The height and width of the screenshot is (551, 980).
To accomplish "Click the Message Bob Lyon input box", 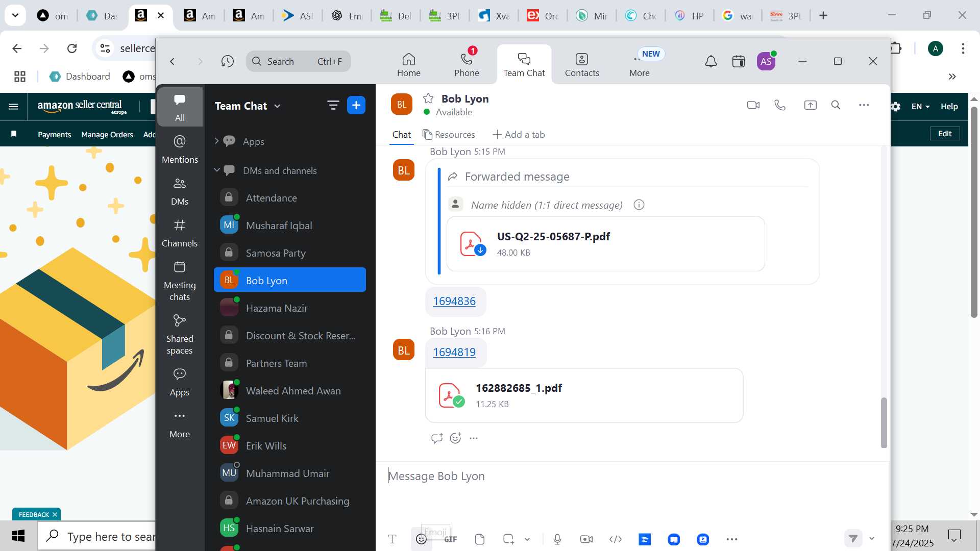I will click(x=632, y=476).
